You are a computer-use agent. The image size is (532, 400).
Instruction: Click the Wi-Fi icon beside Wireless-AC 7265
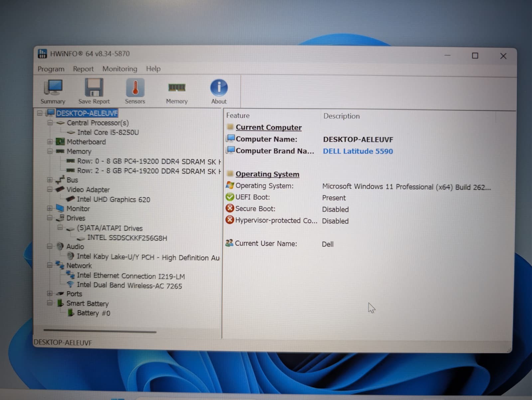point(70,285)
